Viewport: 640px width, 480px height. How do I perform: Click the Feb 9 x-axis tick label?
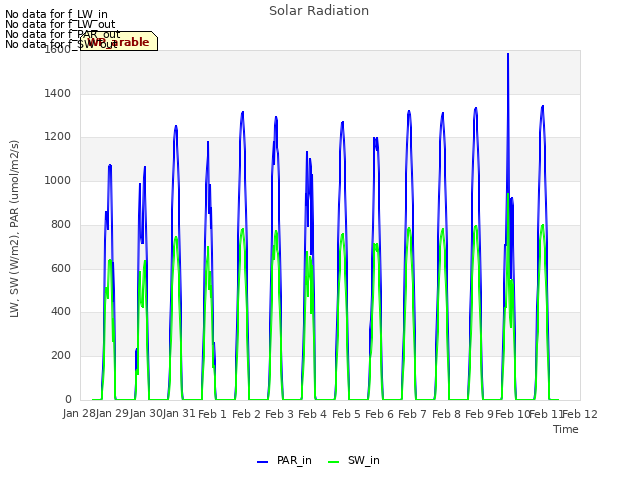479,414
